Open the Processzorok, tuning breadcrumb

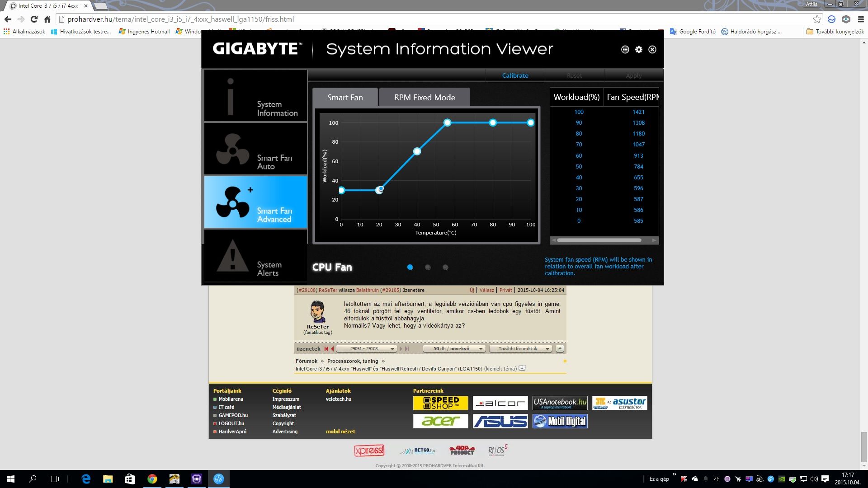click(x=353, y=361)
